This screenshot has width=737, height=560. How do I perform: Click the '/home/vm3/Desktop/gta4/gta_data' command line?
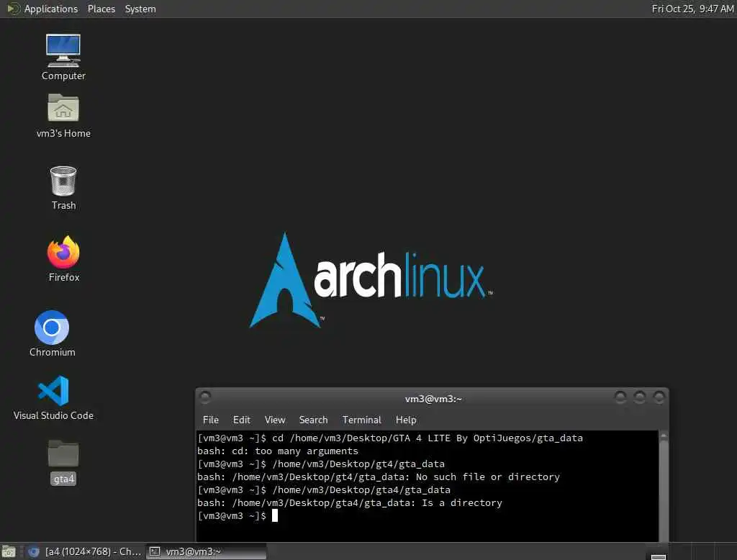[324, 489]
